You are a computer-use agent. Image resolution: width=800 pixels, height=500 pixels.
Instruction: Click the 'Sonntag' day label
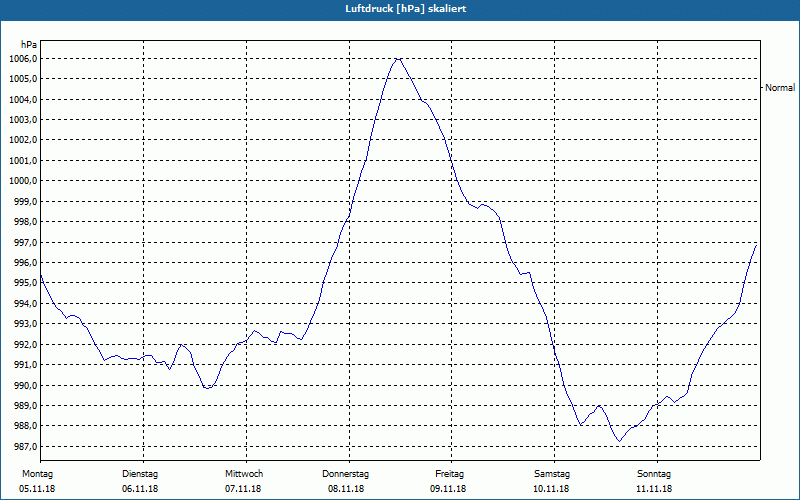(x=654, y=474)
